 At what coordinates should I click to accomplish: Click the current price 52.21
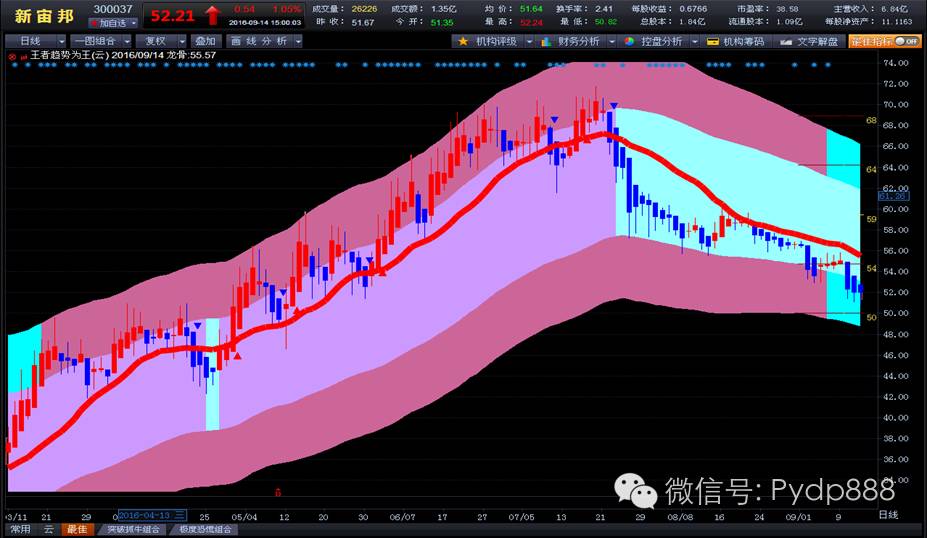172,16
